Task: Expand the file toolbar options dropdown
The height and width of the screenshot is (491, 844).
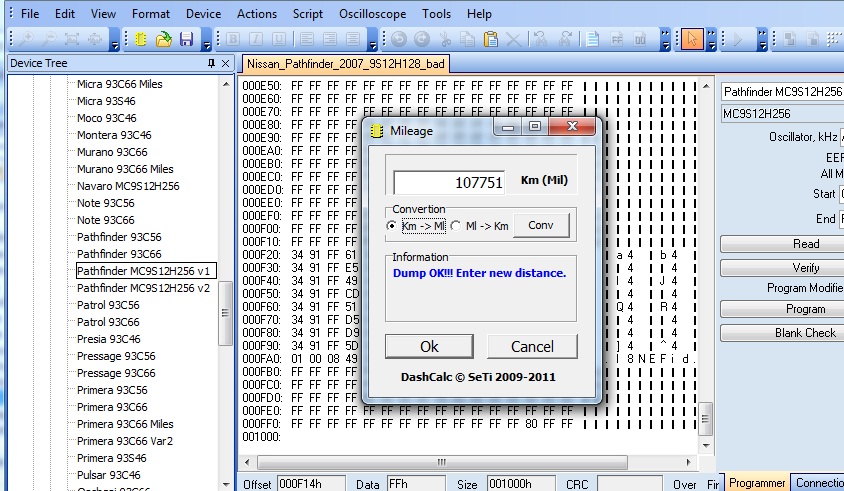Action: click(207, 40)
